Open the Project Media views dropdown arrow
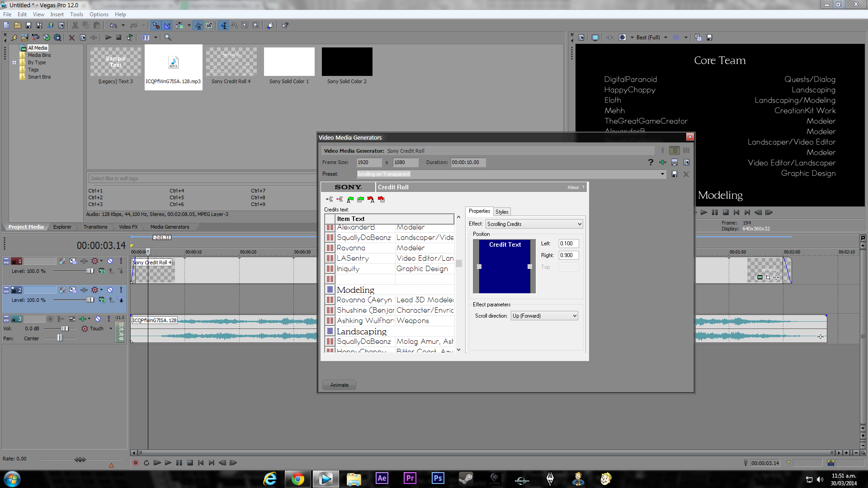Image resolution: width=868 pixels, height=488 pixels. [x=156, y=38]
